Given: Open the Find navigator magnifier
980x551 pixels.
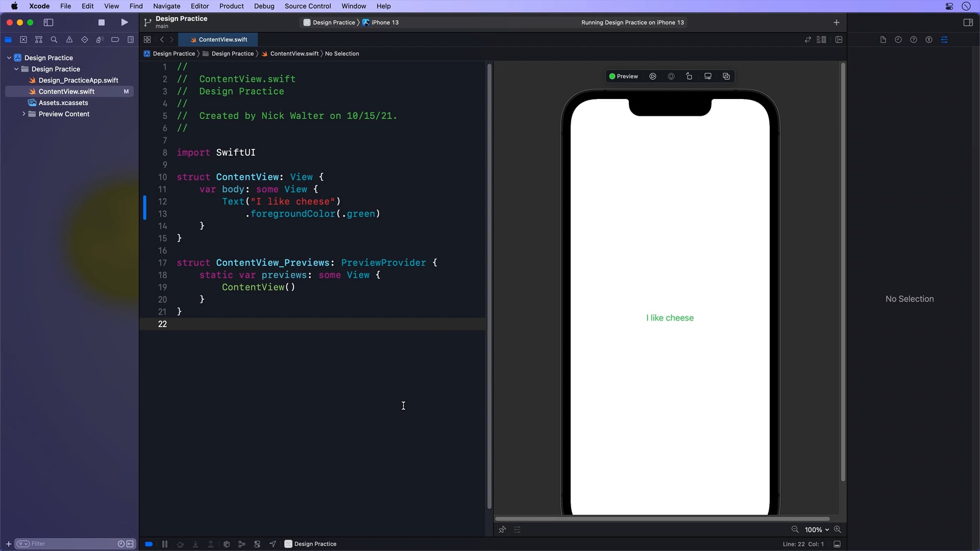Looking at the screenshot, I should coord(54,40).
